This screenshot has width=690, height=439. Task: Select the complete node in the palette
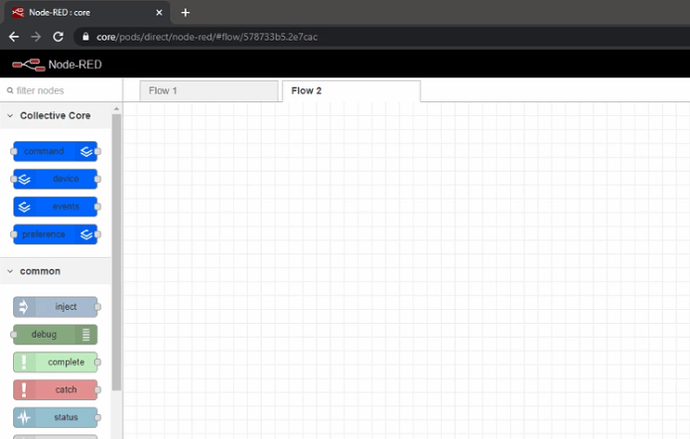(55, 362)
